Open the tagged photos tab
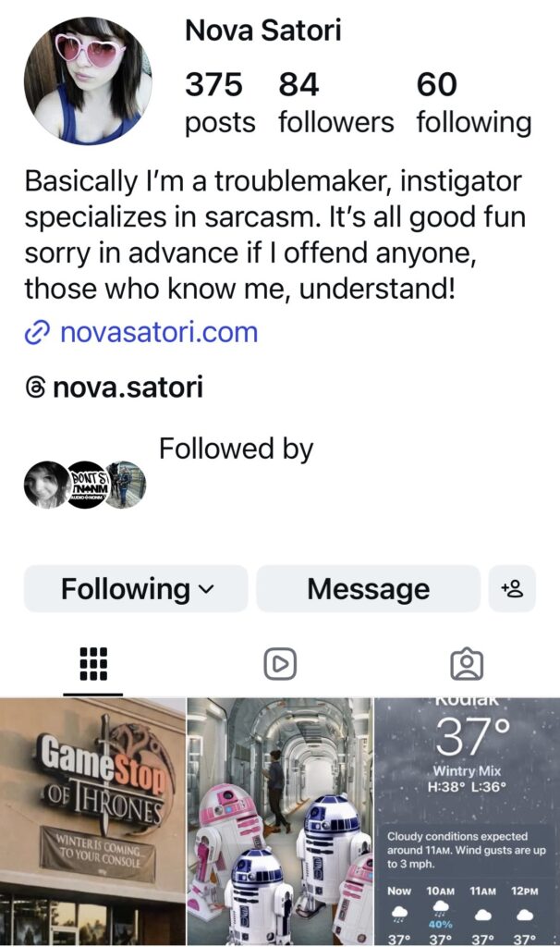560x947 pixels. (467, 663)
